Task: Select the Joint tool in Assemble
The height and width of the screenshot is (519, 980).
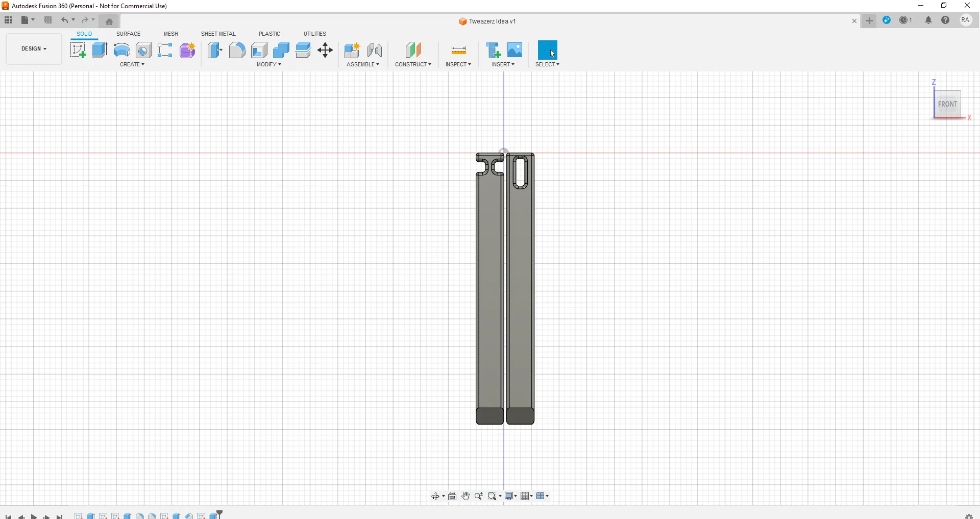Action: pyautogui.click(x=375, y=50)
